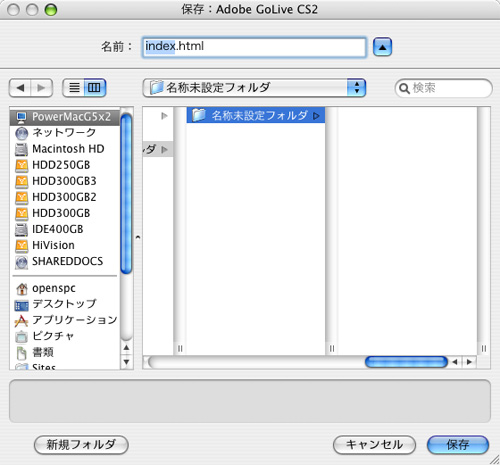Open the 名称未設定フォルダ location popup menu
Viewport: 500px width, 465px height.
(254, 88)
